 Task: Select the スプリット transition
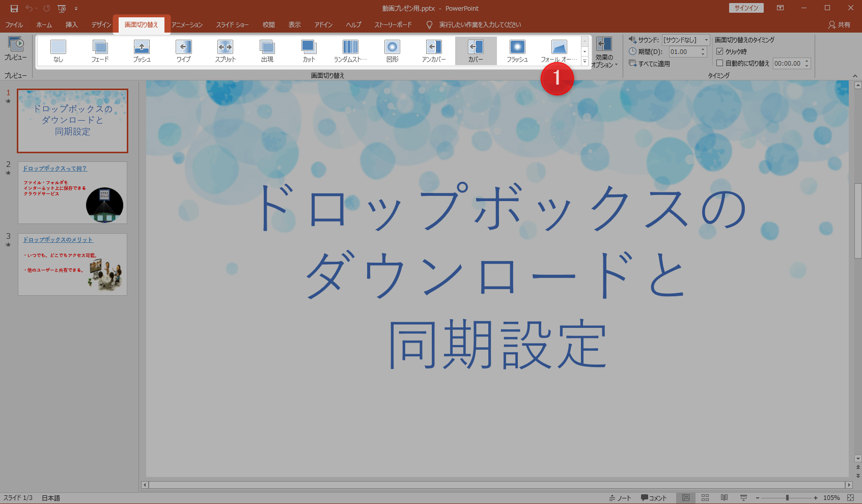click(226, 51)
